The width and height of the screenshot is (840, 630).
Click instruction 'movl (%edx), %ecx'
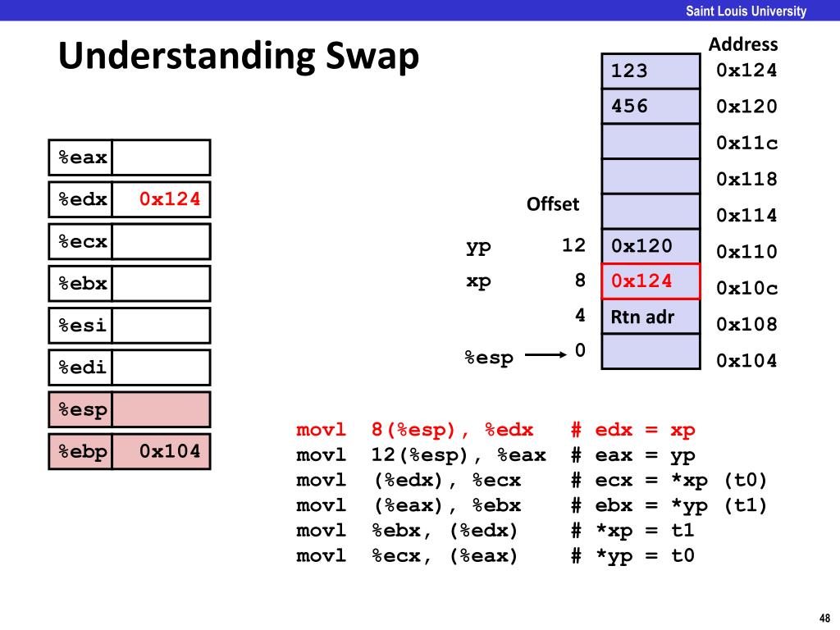(x=409, y=481)
